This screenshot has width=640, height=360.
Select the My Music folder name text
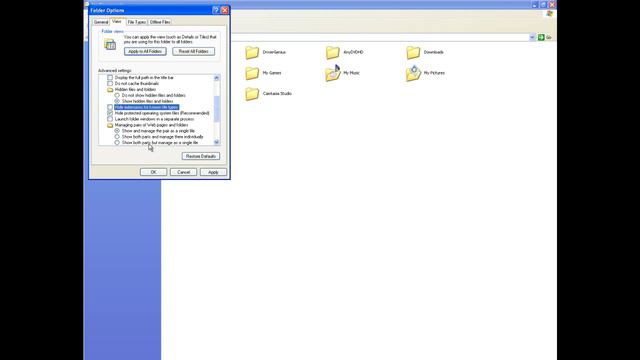(x=351, y=73)
